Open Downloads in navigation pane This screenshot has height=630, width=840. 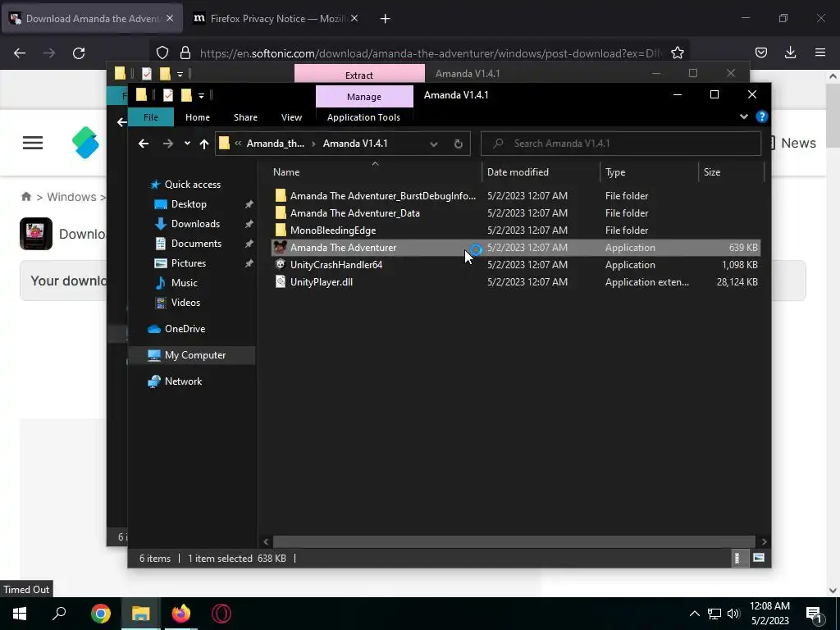click(x=195, y=224)
